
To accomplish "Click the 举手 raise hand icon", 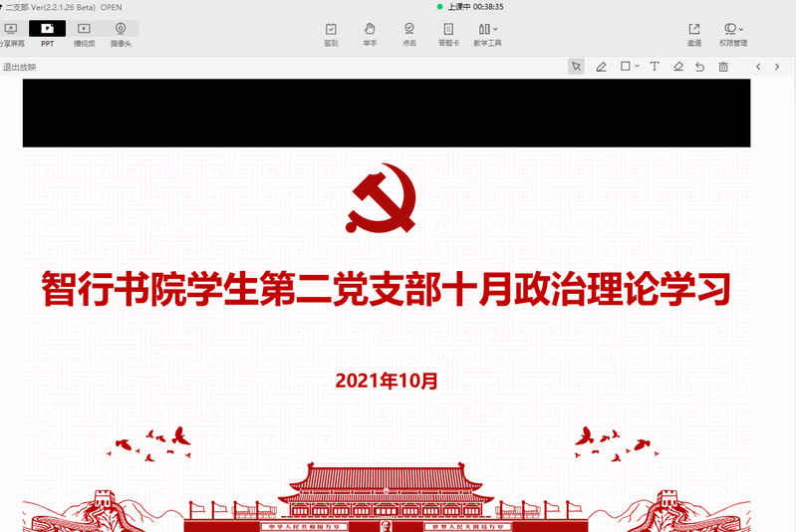I will point(370,34).
